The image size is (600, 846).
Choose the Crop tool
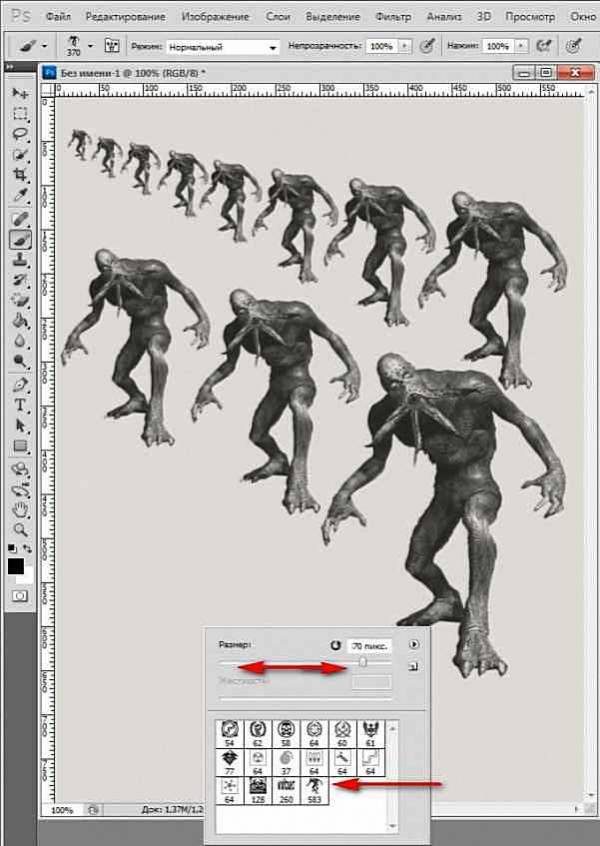coord(20,174)
